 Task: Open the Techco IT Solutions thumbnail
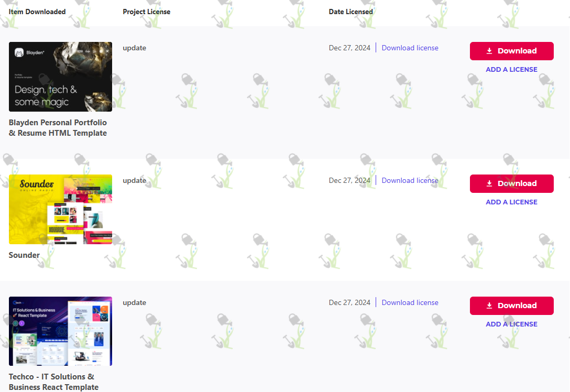(x=60, y=331)
